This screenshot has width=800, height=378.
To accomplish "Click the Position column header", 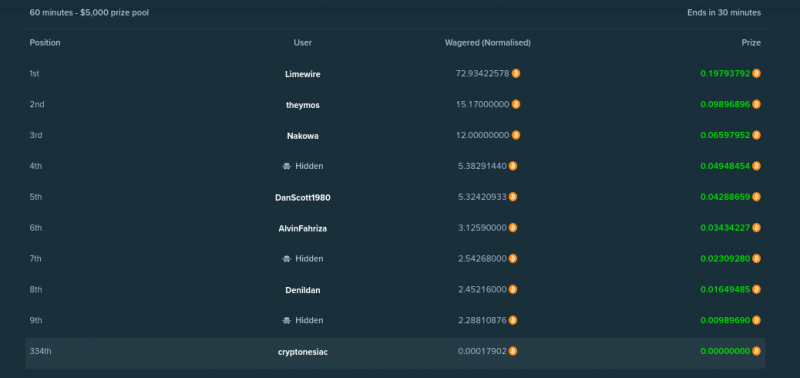I will coord(45,43).
